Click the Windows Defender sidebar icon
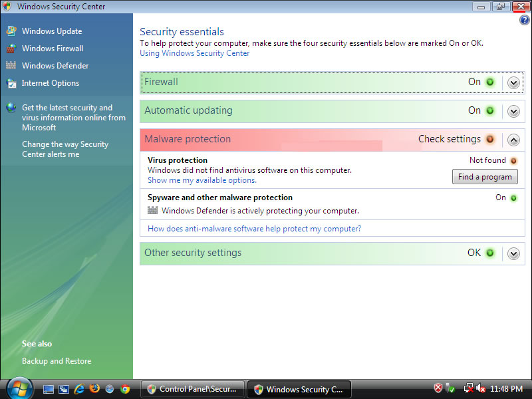The image size is (532, 399). (x=11, y=66)
